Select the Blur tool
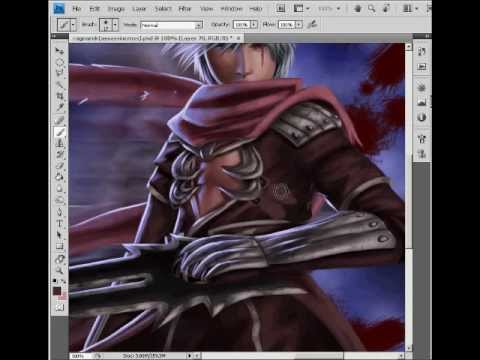The width and height of the screenshot is (480, 360). (59, 189)
